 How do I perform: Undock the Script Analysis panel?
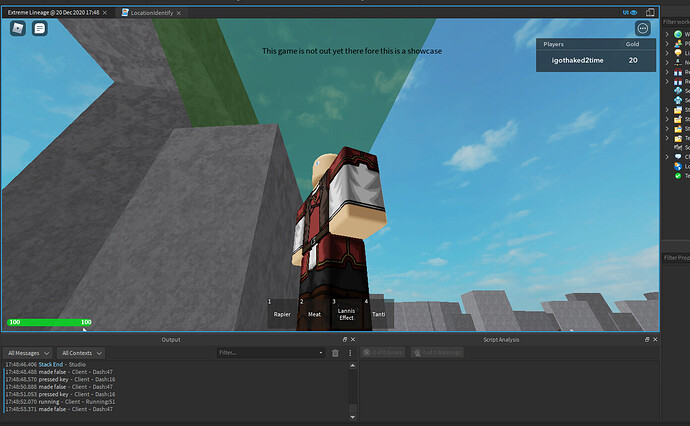click(647, 339)
